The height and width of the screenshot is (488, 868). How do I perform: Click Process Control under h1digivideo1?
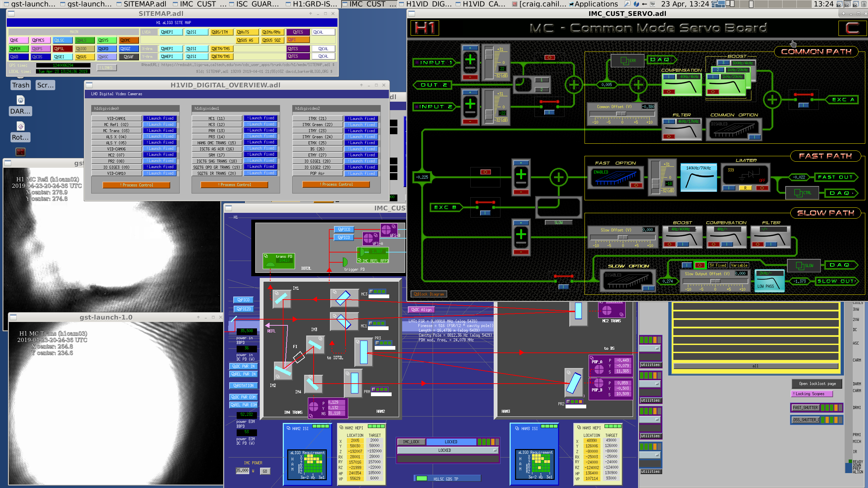coord(234,185)
